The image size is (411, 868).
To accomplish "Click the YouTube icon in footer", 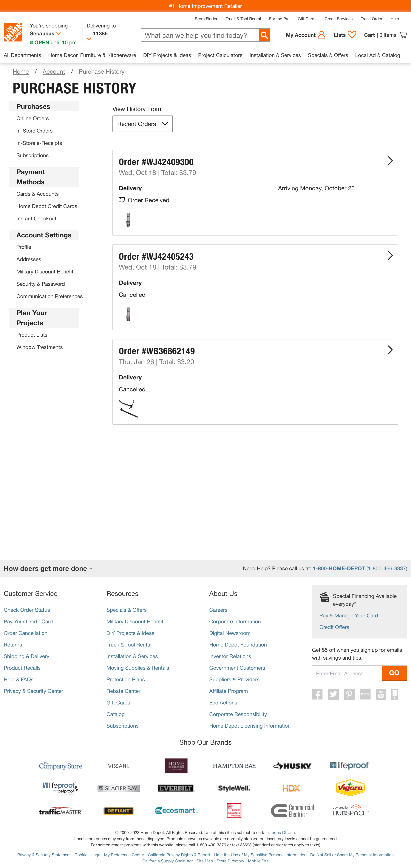I will coord(381,694).
